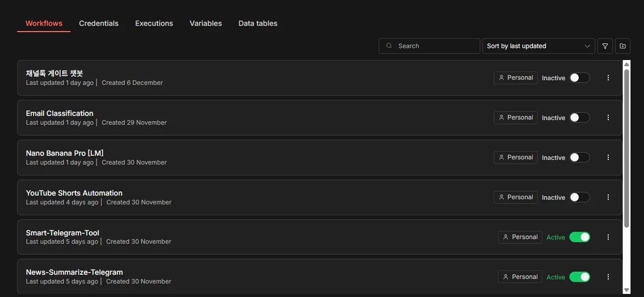Screen dimensions: 644x297
Task: Deactivate the Smart-Telegram-Tool workflow toggle
Action: point(579,237)
